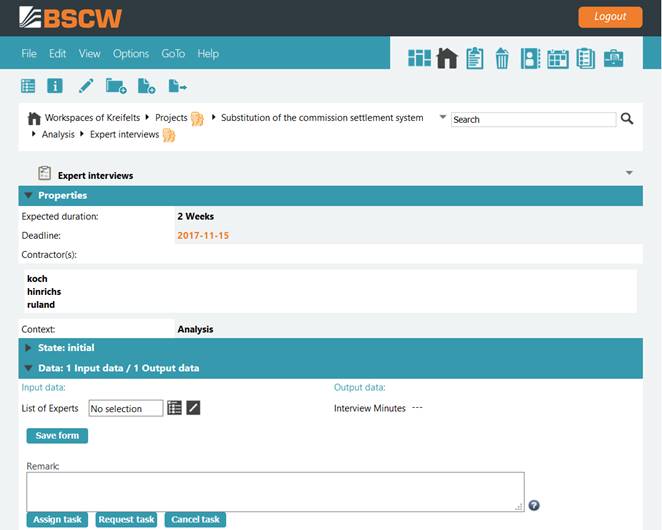Open the calendar icon in the top bar
The image size is (662, 530).
(x=557, y=59)
